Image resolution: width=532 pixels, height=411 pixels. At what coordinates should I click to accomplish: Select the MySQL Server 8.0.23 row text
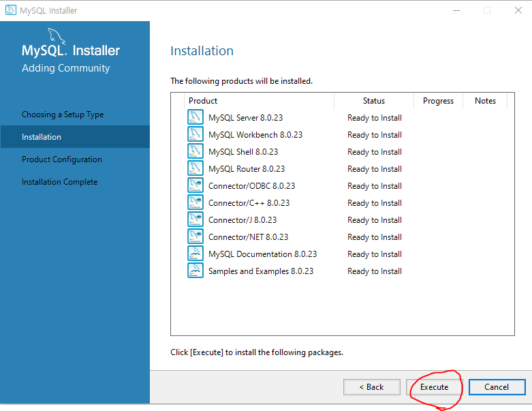246,118
